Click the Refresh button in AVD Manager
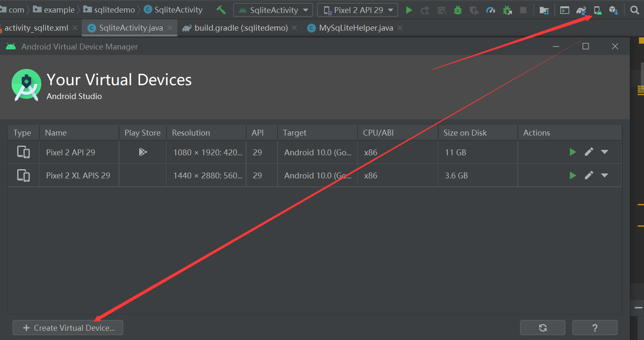The image size is (644, 340). click(x=543, y=328)
